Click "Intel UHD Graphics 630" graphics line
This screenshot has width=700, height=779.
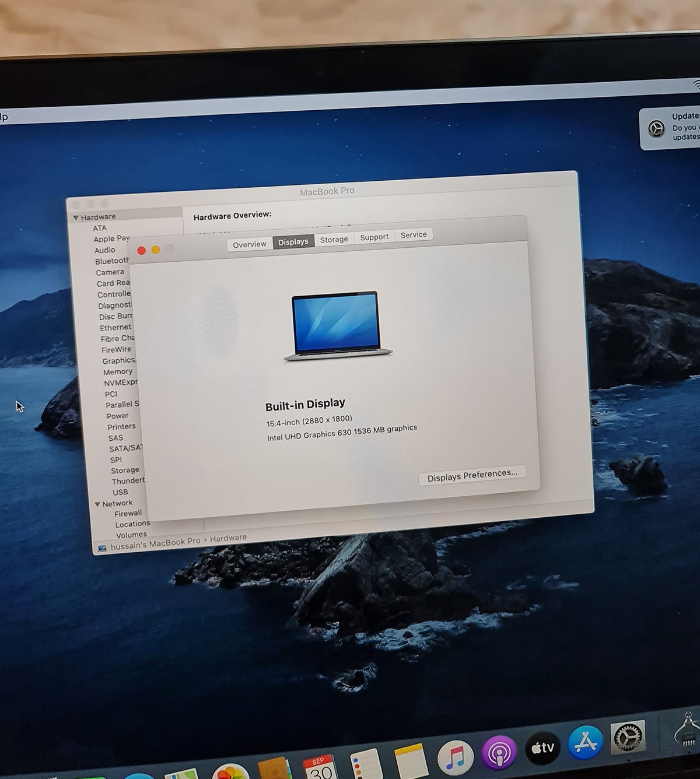(x=342, y=433)
